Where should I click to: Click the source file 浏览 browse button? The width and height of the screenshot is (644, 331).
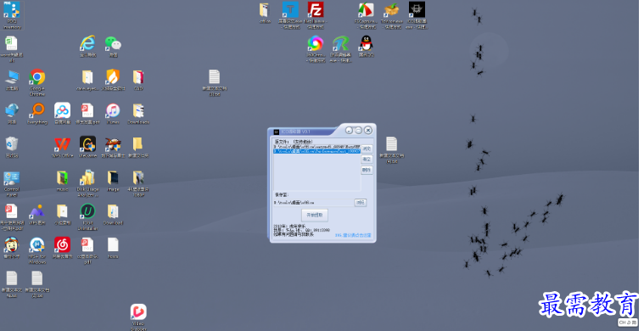[367, 149]
